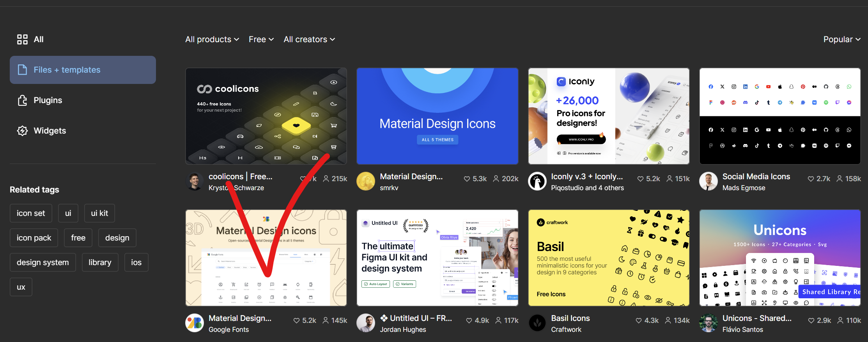Visit creator smrkv's profile
868x342 pixels.
[389, 188]
